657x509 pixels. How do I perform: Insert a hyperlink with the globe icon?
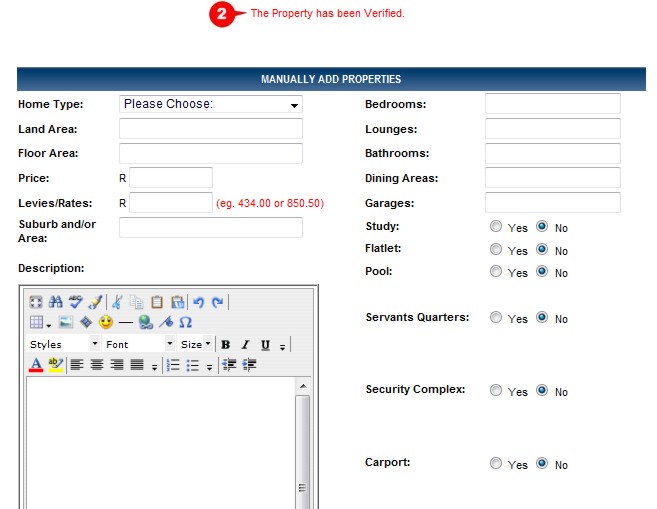tap(146, 322)
